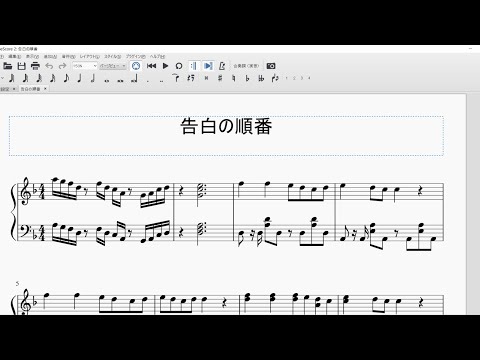The height and width of the screenshot is (360, 480).
Task: Activate the image capture camera tool
Action: click(271, 66)
